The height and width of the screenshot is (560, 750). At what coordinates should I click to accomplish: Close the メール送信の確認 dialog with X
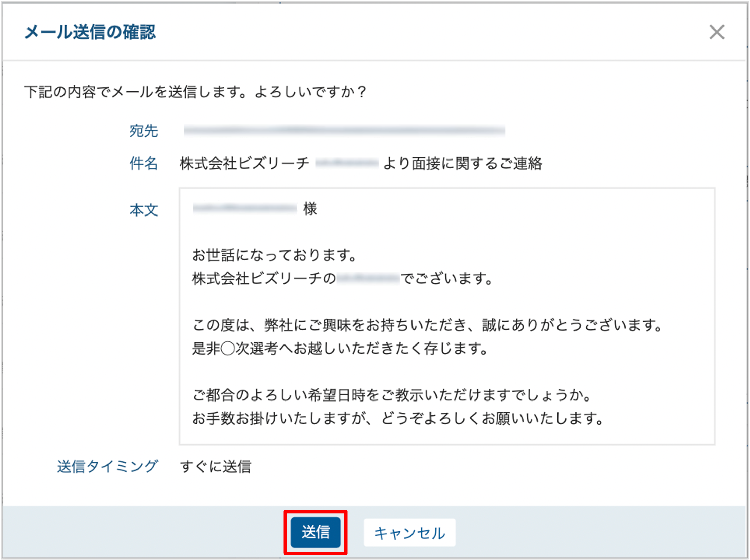[x=717, y=32]
